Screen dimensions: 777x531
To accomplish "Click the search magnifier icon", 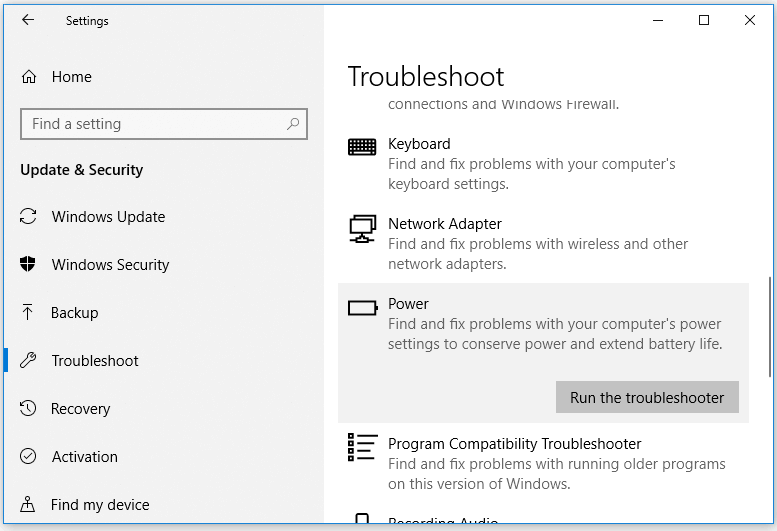I will (293, 124).
